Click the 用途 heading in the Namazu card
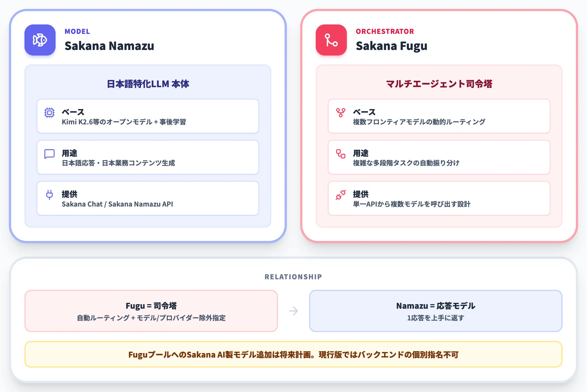The image size is (587, 392). point(69,153)
